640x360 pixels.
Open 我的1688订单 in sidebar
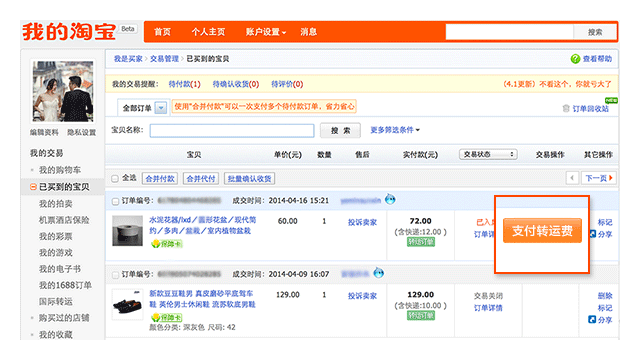65,285
